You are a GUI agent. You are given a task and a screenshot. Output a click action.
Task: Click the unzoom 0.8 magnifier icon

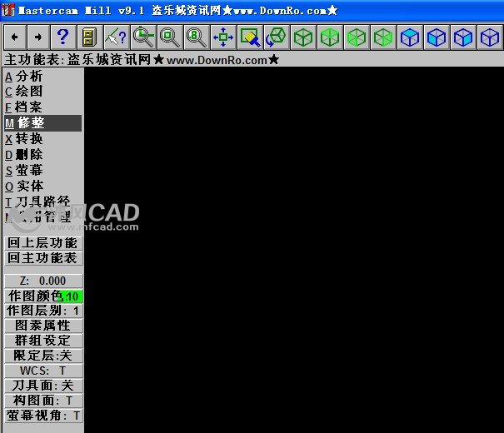point(197,37)
